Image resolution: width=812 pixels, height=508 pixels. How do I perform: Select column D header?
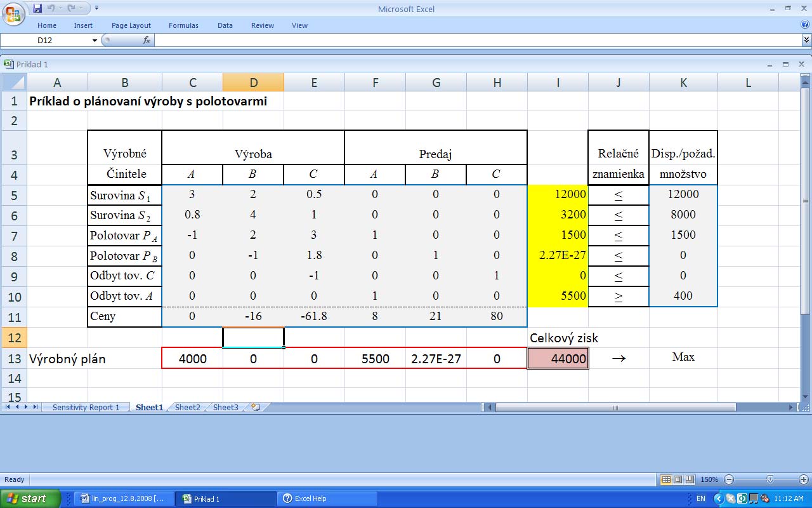tap(253, 83)
